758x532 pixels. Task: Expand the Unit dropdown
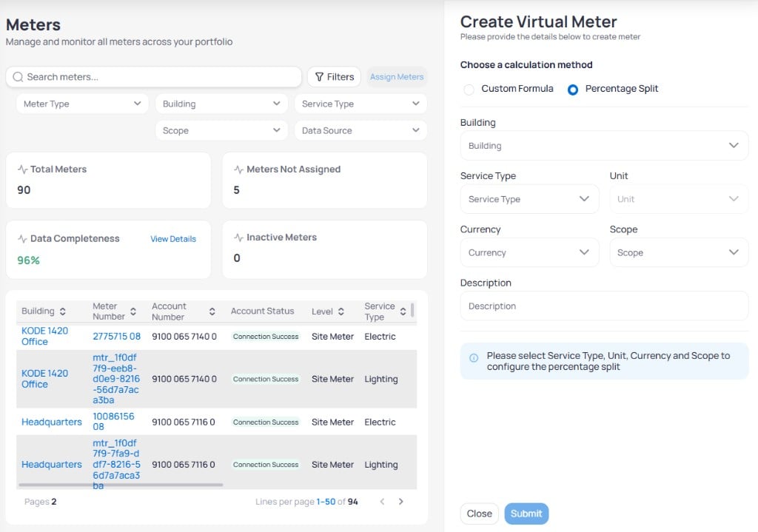click(x=679, y=199)
